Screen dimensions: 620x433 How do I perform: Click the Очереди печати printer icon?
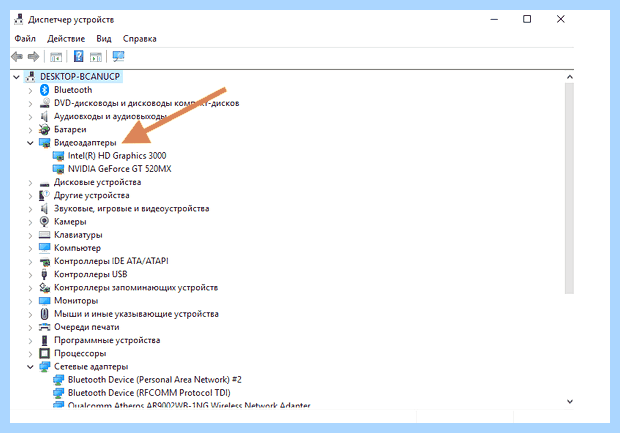point(44,327)
